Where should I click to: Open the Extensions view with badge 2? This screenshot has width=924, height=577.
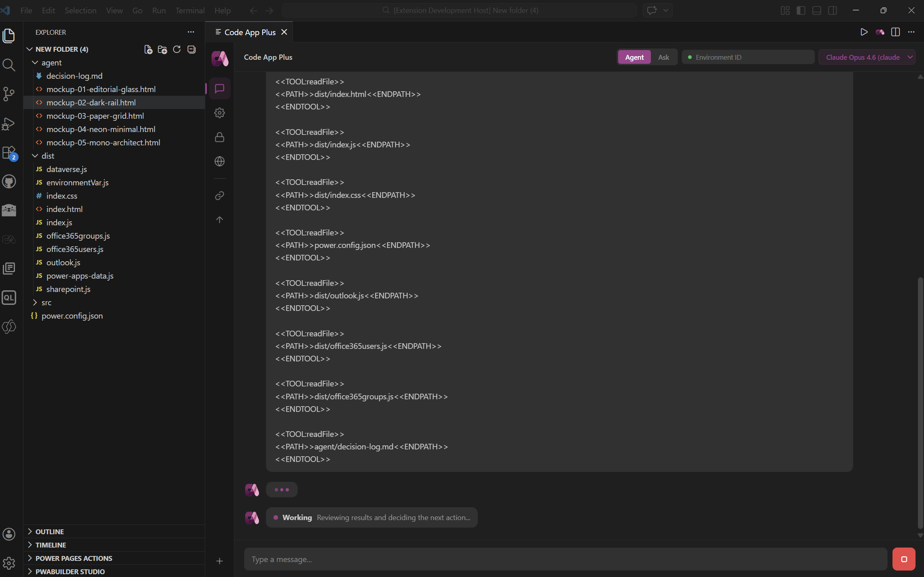(9, 153)
